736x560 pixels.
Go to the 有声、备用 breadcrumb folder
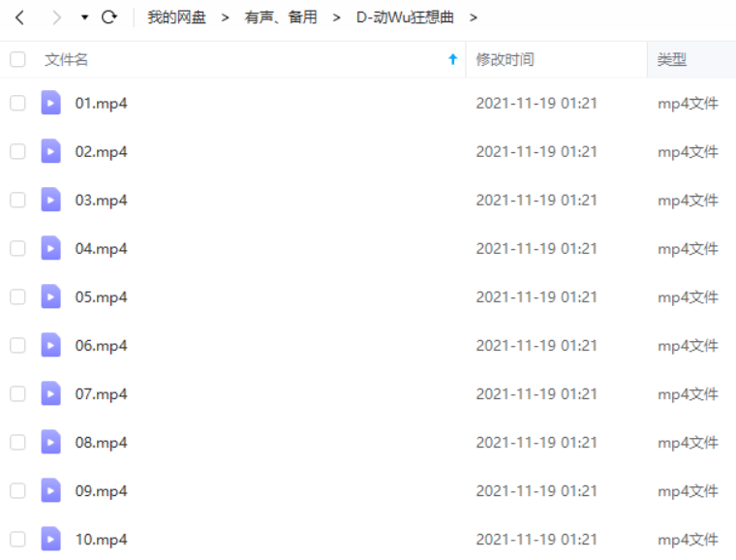(x=281, y=17)
